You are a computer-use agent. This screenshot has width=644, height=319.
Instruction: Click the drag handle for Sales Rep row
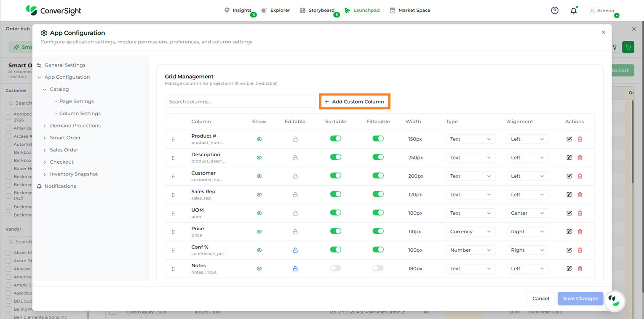(x=173, y=195)
